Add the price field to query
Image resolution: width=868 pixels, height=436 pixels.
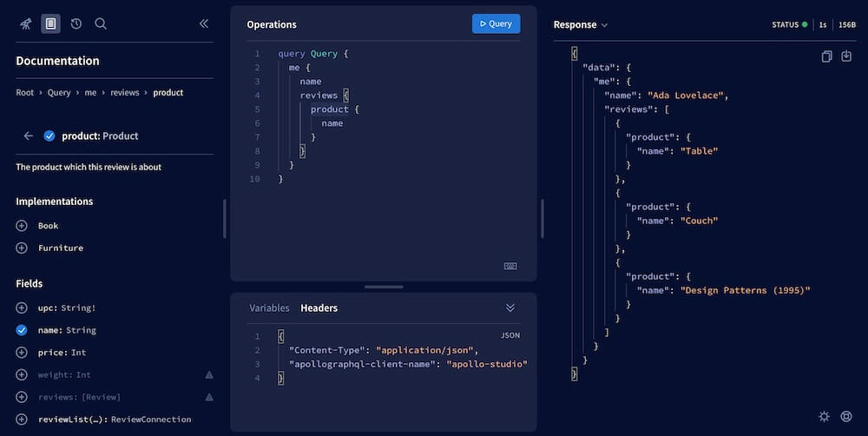22,353
